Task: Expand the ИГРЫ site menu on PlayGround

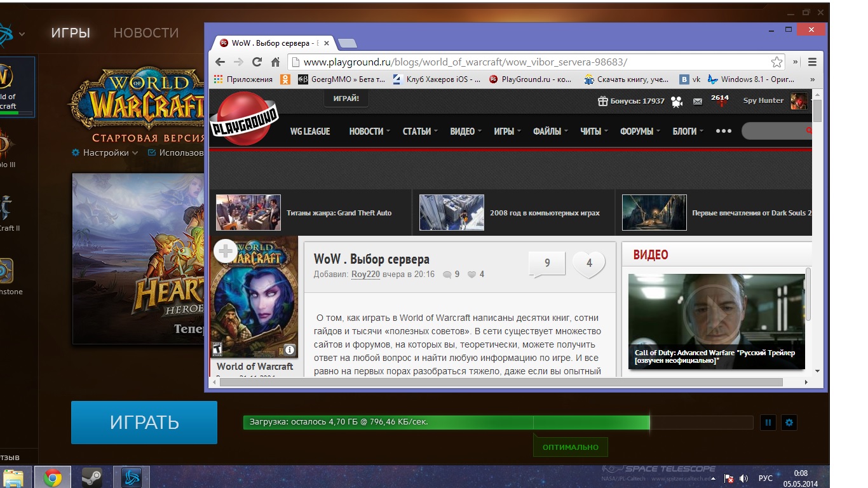Action: (x=507, y=131)
